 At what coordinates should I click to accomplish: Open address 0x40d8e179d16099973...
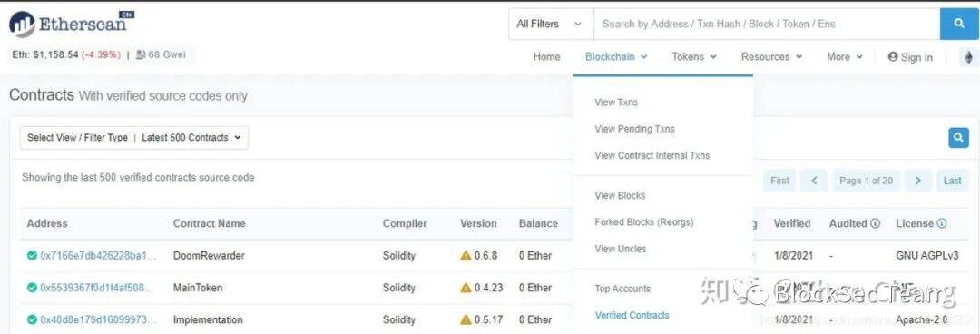coord(98,319)
